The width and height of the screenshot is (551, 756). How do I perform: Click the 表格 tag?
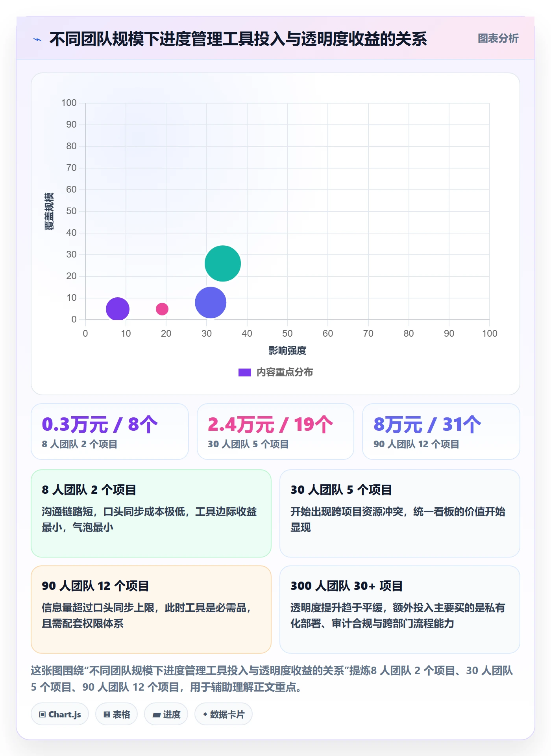coord(116,714)
